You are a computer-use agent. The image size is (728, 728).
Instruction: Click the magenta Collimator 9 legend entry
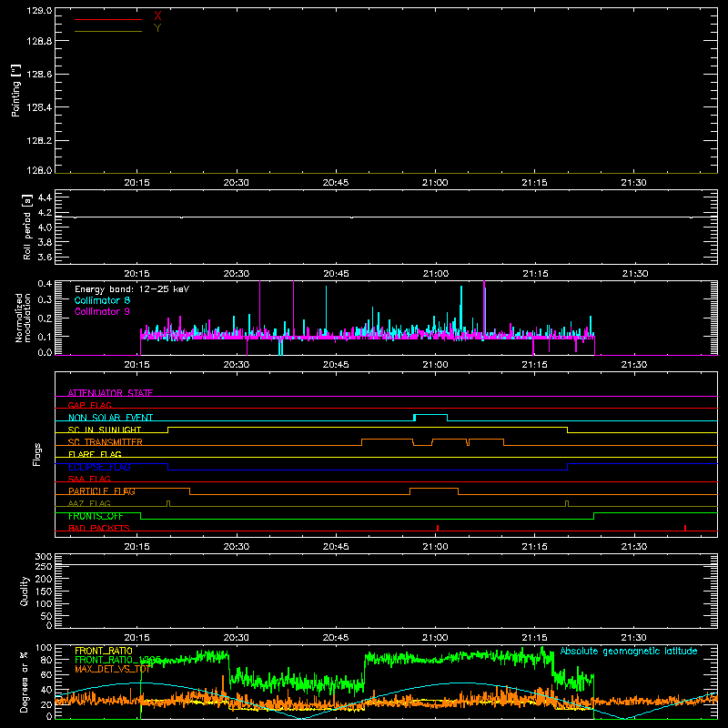click(x=102, y=311)
